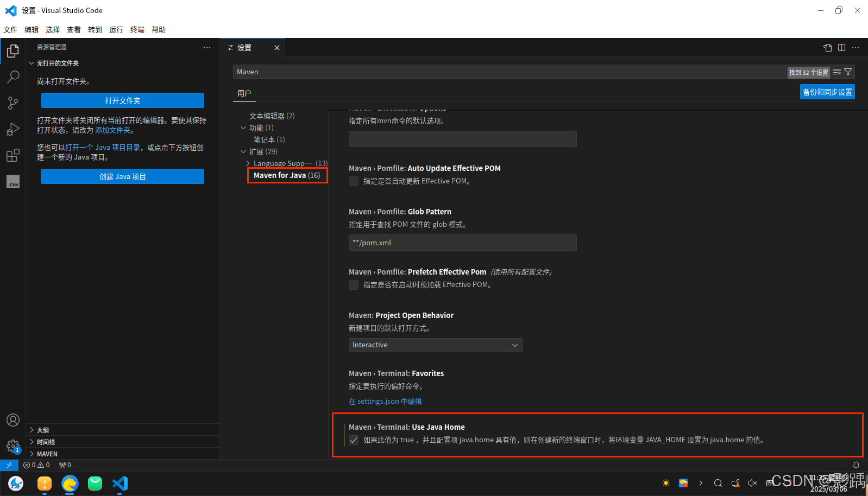The height and width of the screenshot is (496, 868).
Task: Close the 设置 editor tab
Action: [x=277, y=48]
